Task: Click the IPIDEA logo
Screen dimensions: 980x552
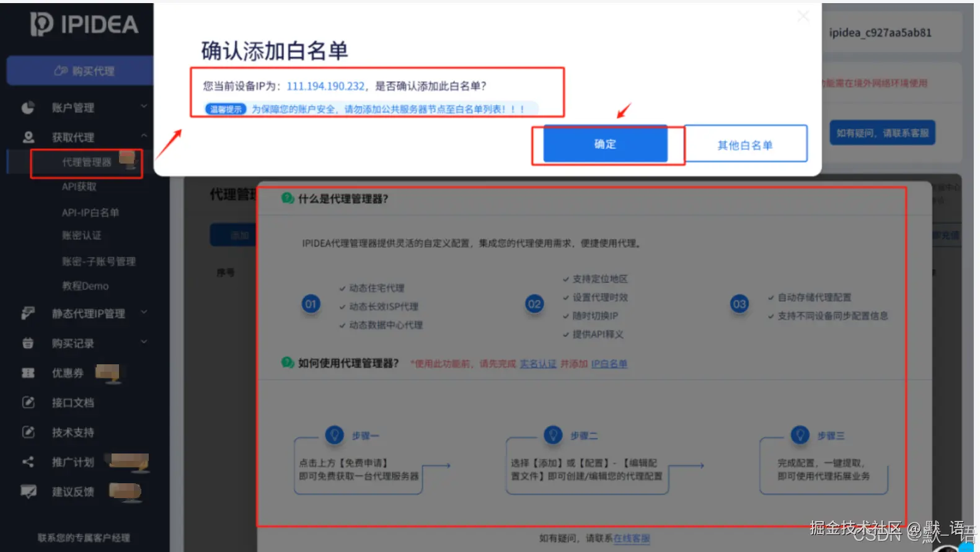Action: [84, 24]
